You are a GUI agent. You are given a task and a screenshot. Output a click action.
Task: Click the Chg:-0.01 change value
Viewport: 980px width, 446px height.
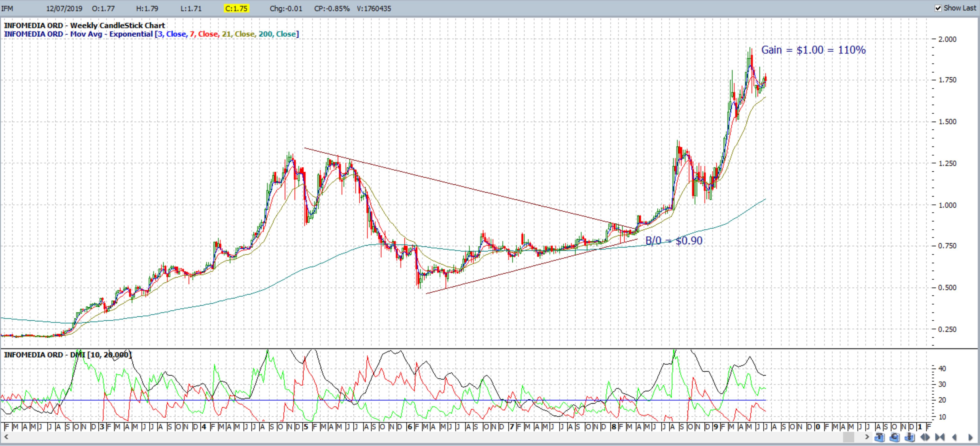pos(286,8)
